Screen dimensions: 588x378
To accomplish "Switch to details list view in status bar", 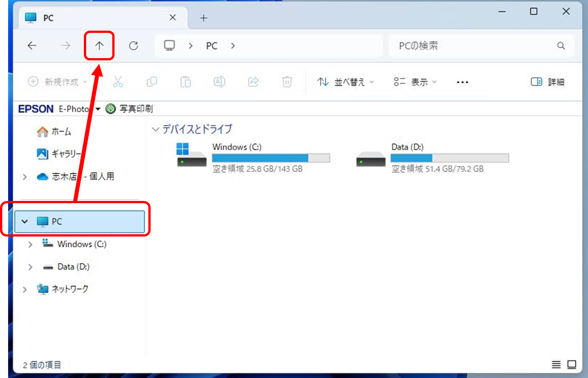I will [556, 364].
